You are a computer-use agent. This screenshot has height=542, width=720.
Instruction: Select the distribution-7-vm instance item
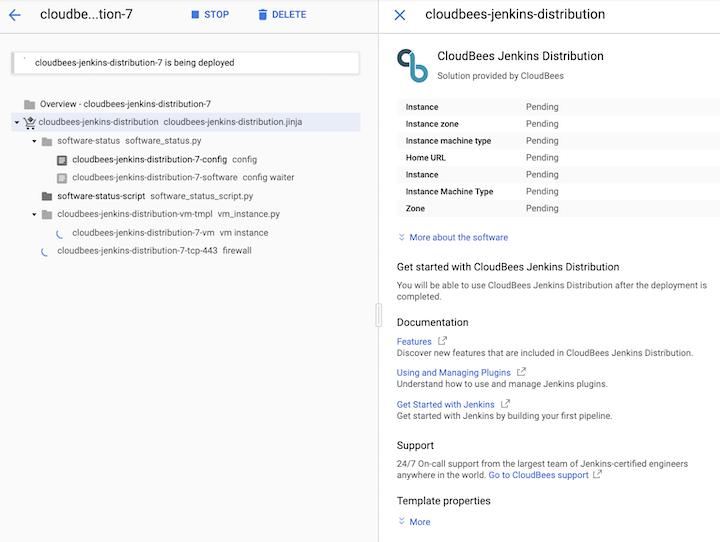[x=143, y=233]
